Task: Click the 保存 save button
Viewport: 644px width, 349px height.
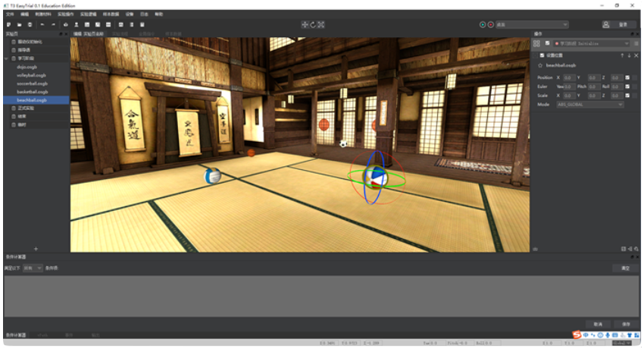Action: click(x=625, y=323)
